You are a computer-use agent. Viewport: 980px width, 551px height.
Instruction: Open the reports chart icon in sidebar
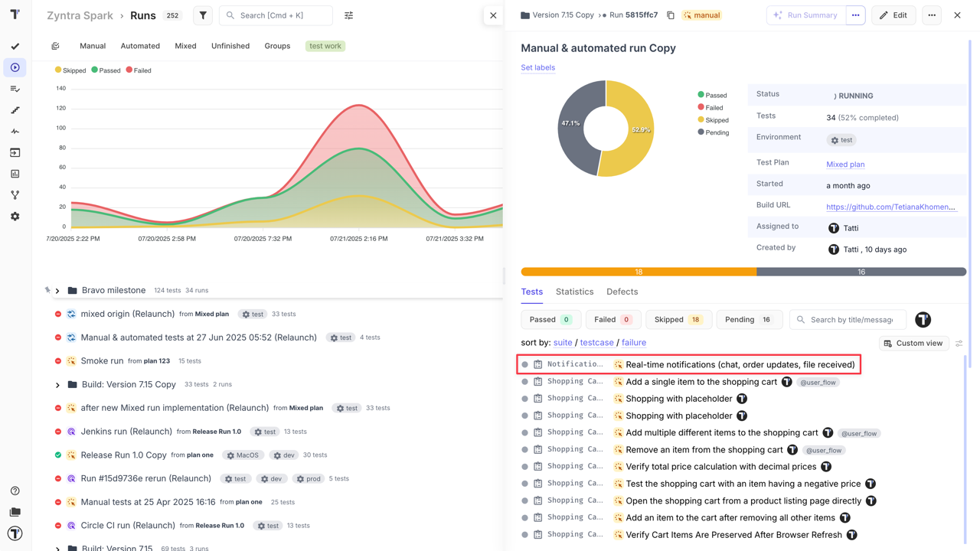[15, 174]
